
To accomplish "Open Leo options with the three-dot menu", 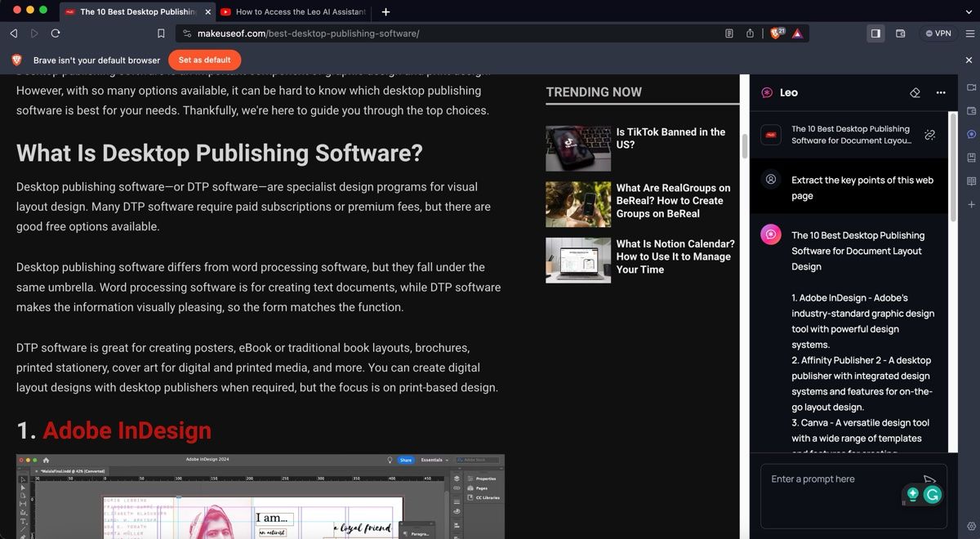I will pyautogui.click(x=941, y=92).
